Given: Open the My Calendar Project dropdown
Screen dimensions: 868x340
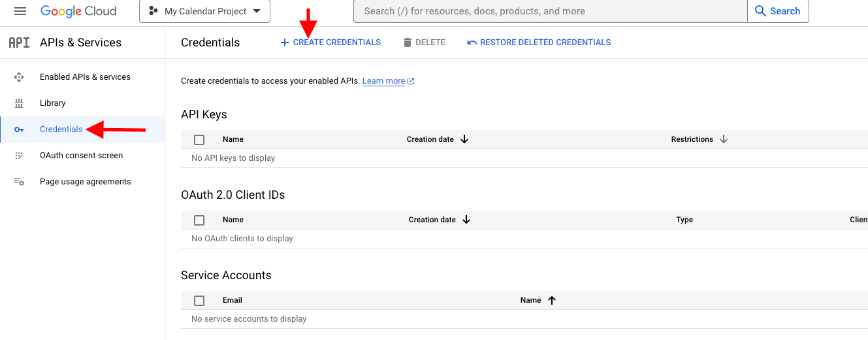Looking at the screenshot, I should coord(204,11).
